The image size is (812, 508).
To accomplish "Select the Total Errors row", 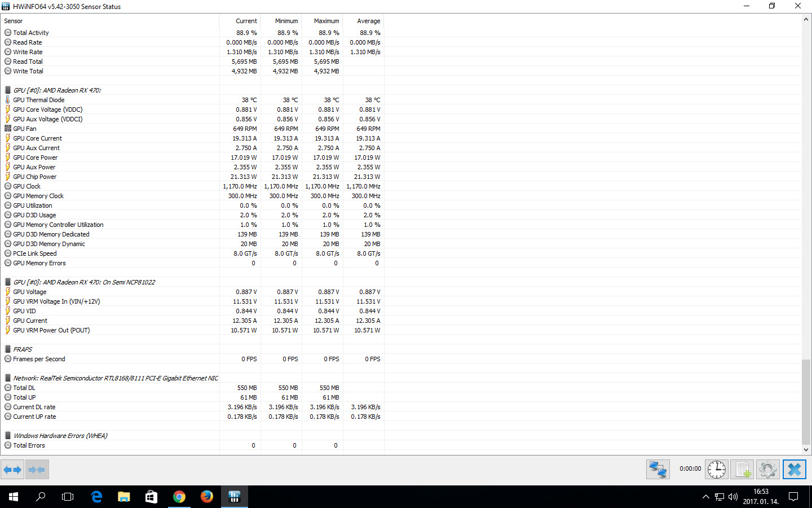I will point(192,445).
